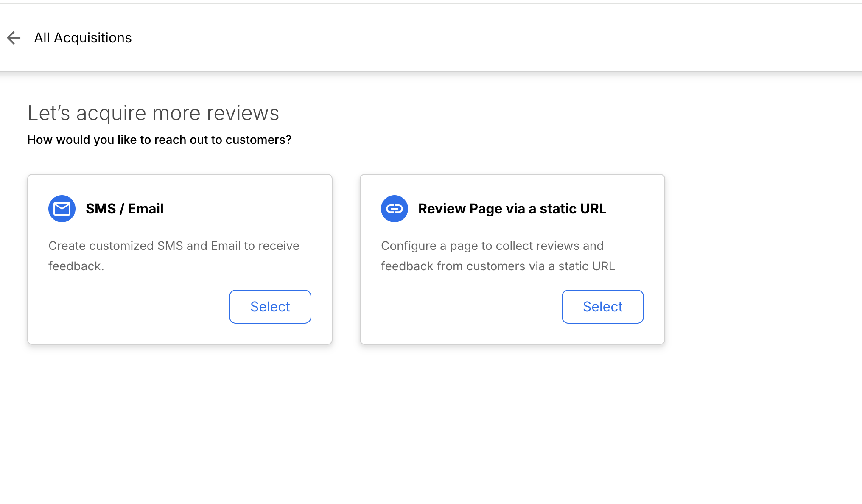Click the 'Create customized SMS and Email' description
This screenshot has width=862, height=504.
coord(174,246)
